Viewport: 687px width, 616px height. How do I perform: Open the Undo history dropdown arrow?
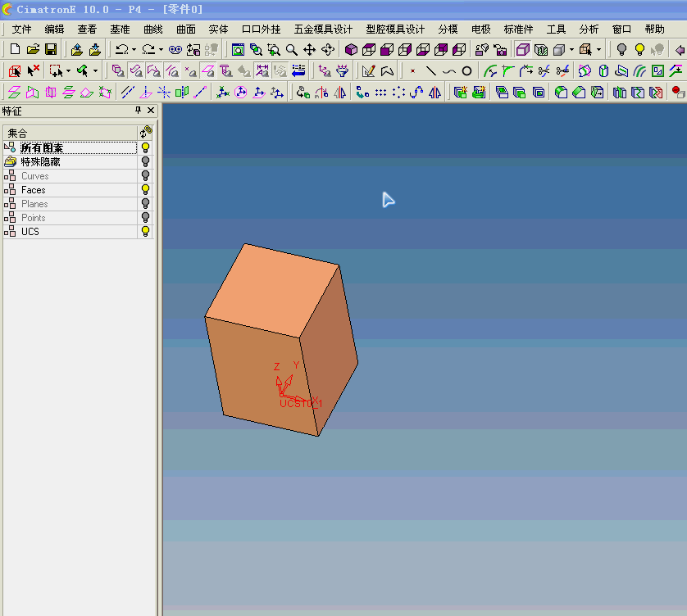tap(134, 49)
